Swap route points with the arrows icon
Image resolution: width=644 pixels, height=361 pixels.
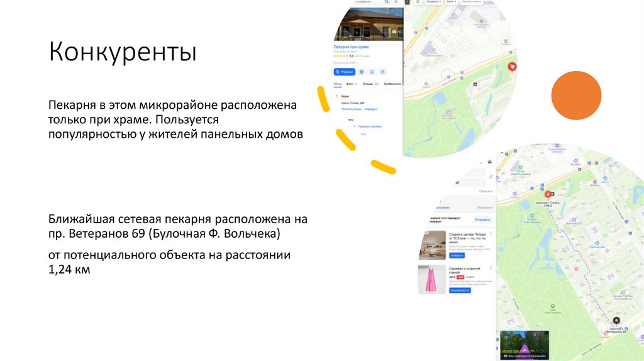(x=491, y=177)
